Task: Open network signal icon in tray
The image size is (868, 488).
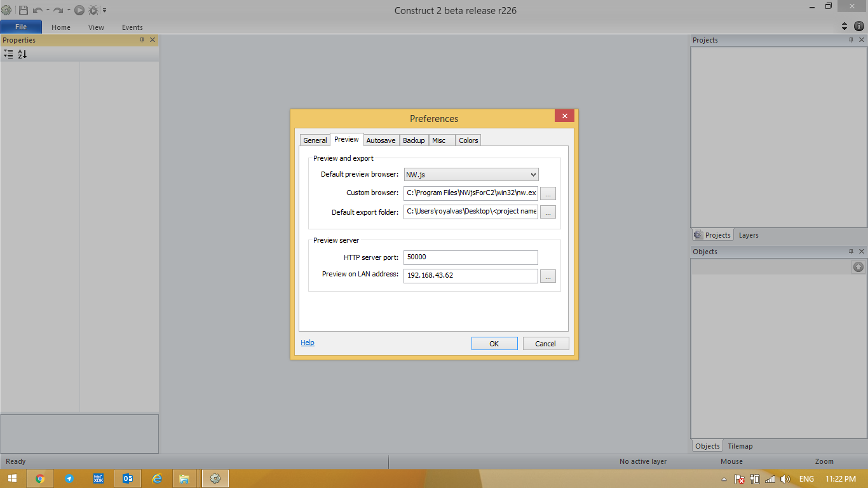Action: click(770, 479)
